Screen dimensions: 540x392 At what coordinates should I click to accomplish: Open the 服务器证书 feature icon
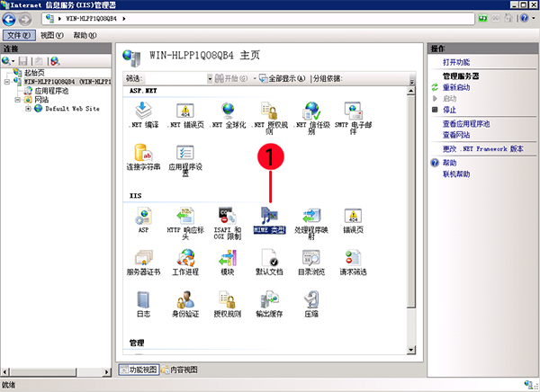coord(144,263)
